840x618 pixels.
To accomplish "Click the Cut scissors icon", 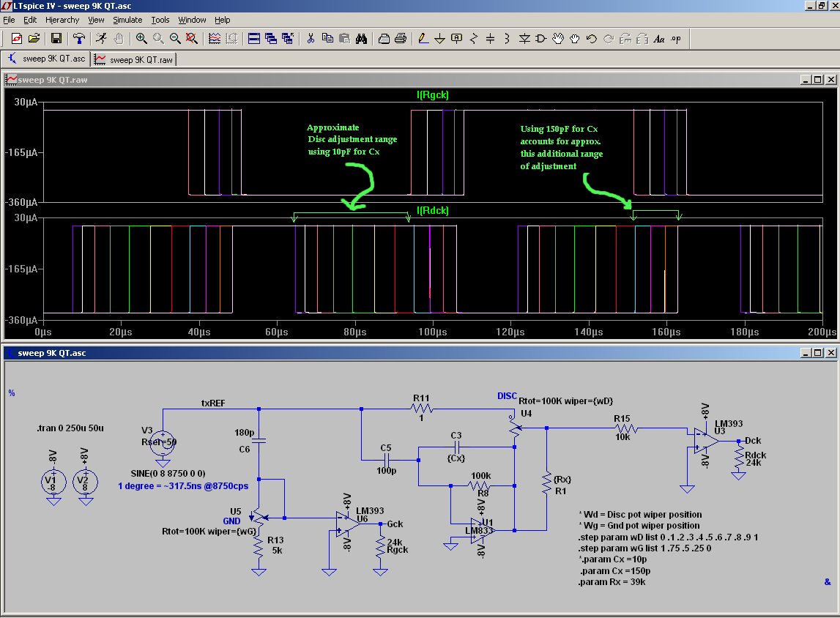I will pyautogui.click(x=311, y=39).
